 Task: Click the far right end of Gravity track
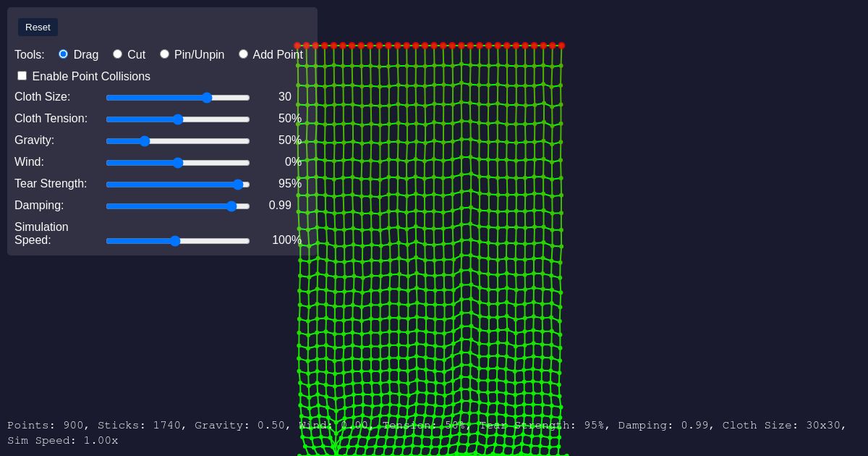point(248,141)
